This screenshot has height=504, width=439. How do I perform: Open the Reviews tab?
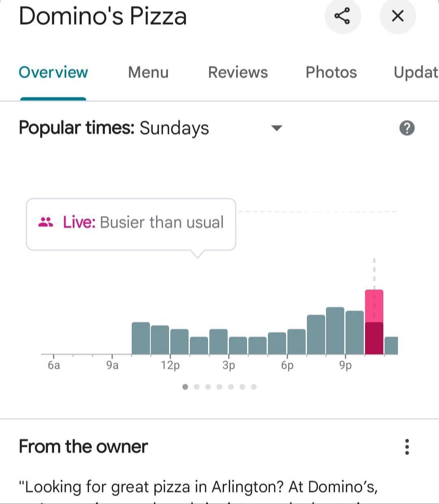[238, 72]
